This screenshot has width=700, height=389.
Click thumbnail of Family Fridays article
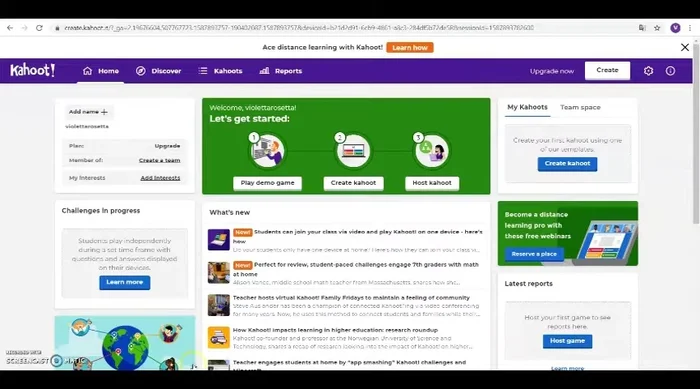219,305
